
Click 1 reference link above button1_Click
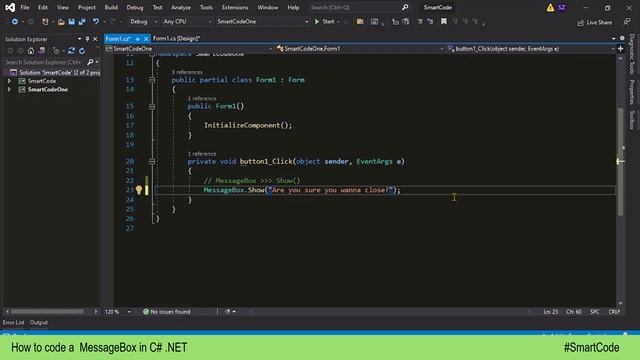click(x=202, y=154)
